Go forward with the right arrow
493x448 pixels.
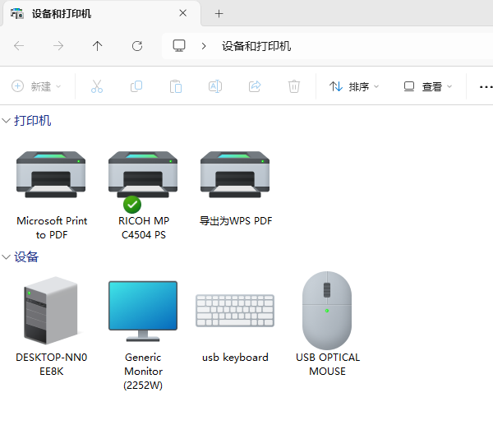[58, 46]
